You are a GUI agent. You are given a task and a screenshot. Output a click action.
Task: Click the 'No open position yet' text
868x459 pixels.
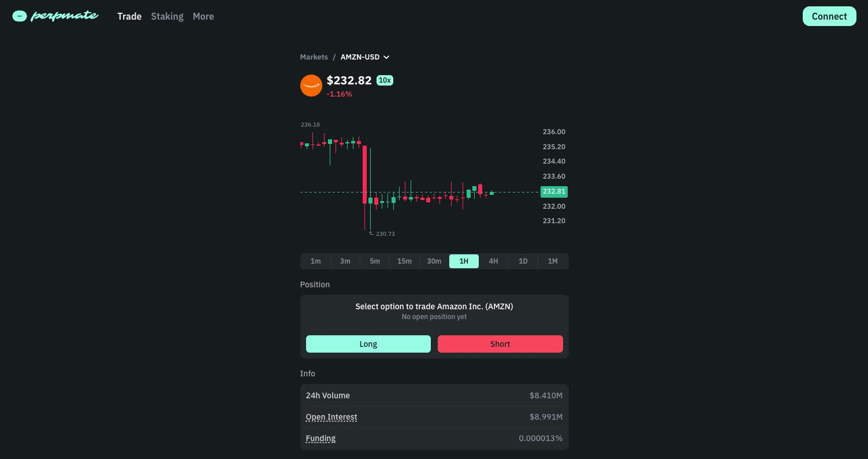pos(434,317)
